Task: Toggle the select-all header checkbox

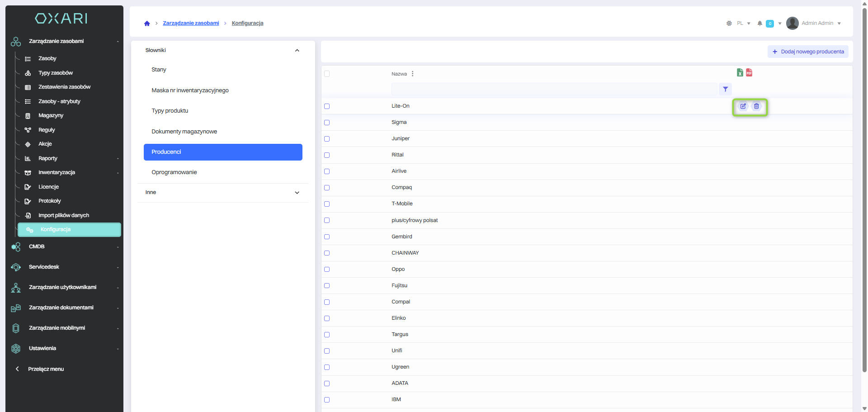Action: click(x=327, y=74)
